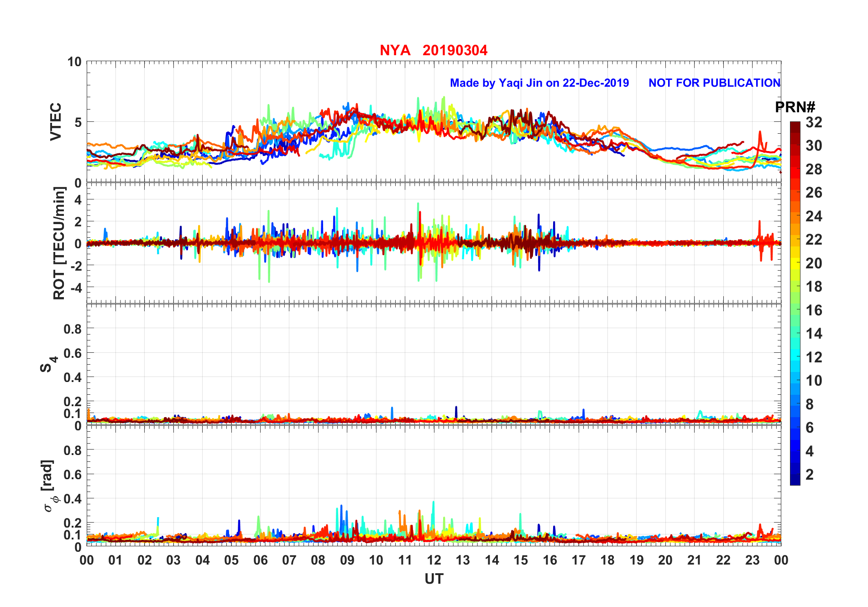This screenshot has height=607, width=868.
Task: Click the sigma phi panel tick label '0.4'
Action: [x=73, y=499]
